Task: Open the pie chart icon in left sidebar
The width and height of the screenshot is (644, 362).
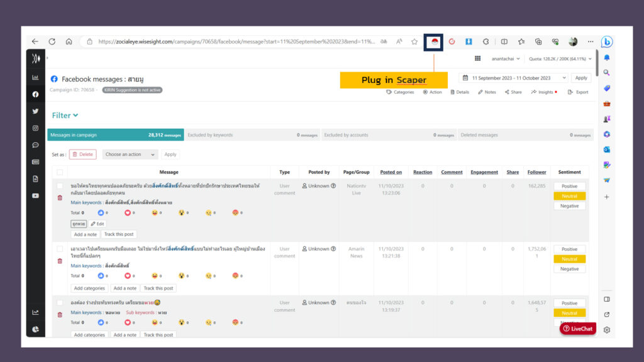Action: pos(36,329)
